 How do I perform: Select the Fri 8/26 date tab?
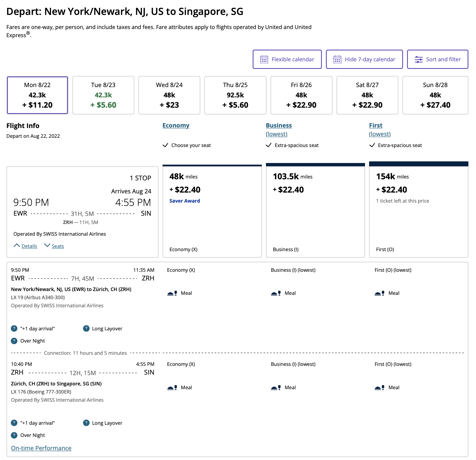(301, 95)
